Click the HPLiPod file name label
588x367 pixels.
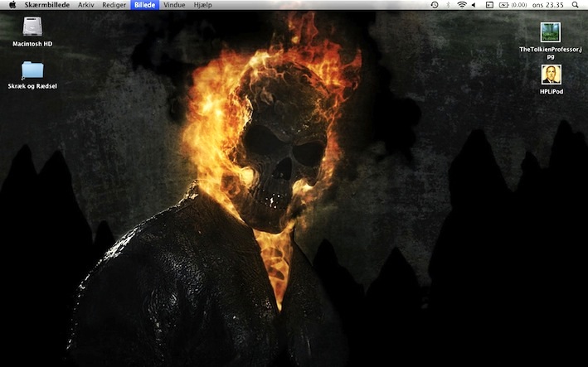[552, 91]
